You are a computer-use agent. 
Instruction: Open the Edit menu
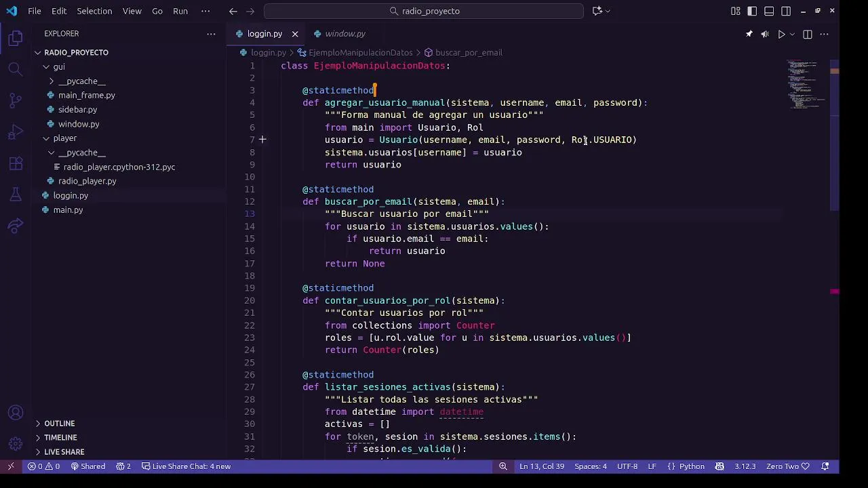(x=59, y=11)
